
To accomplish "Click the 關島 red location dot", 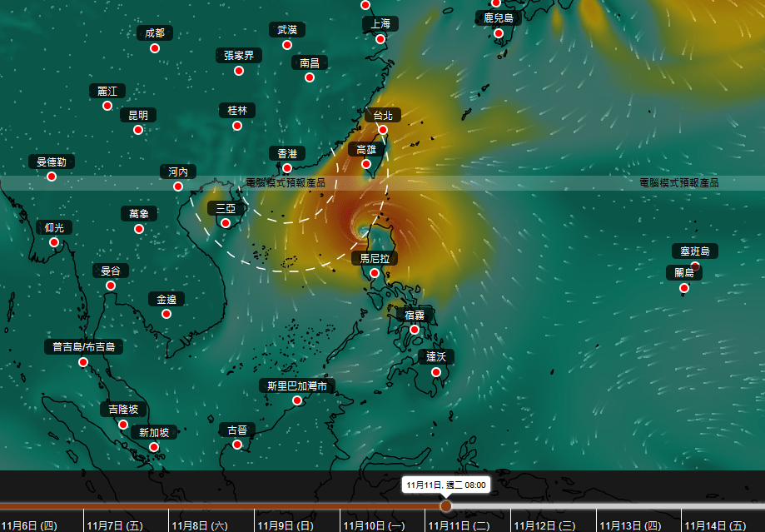I will [684, 288].
